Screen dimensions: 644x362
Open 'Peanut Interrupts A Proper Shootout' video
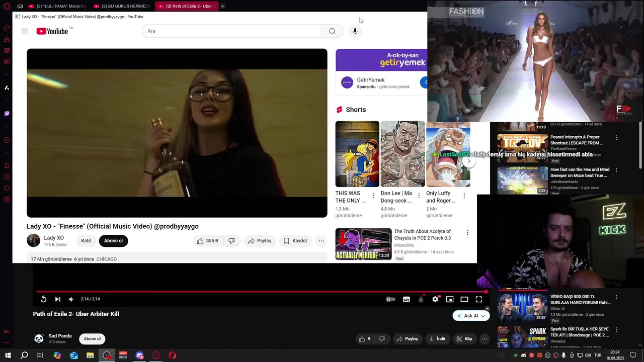click(576, 140)
